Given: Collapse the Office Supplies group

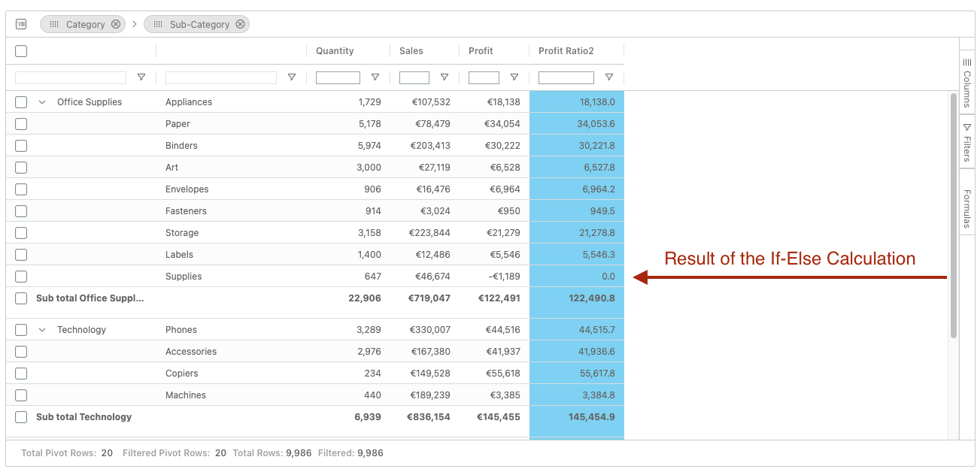Looking at the screenshot, I should click(x=42, y=102).
